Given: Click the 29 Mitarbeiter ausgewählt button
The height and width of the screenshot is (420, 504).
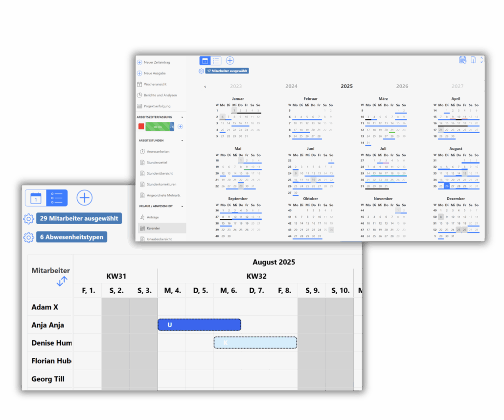Looking at the screenshot, I should coord(78,218).
